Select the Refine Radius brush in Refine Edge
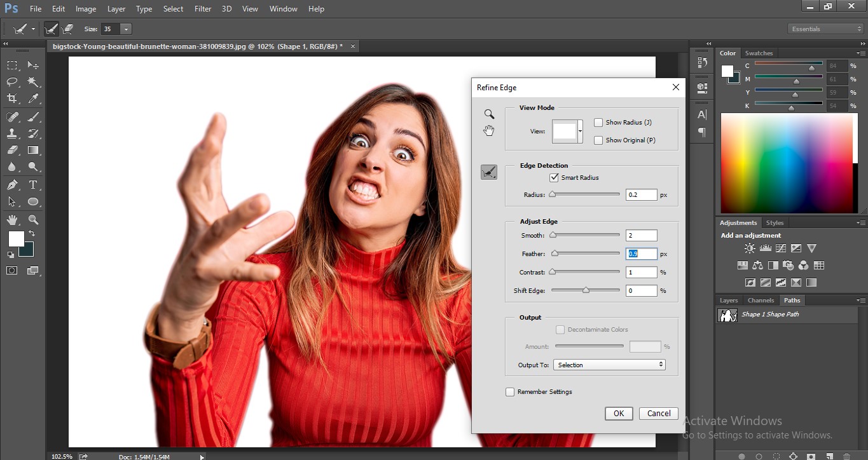The height and width of the screenshot is (460, 868). (488, 172)
